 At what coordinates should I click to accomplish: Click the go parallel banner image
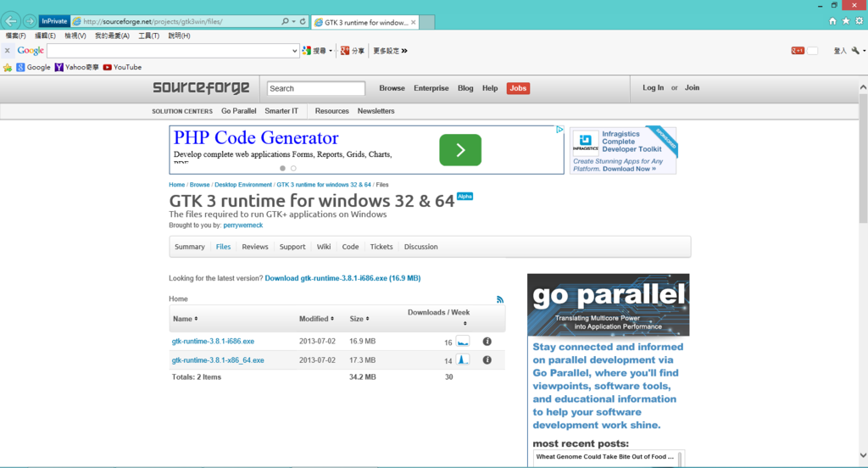click(x=609, y=304)
